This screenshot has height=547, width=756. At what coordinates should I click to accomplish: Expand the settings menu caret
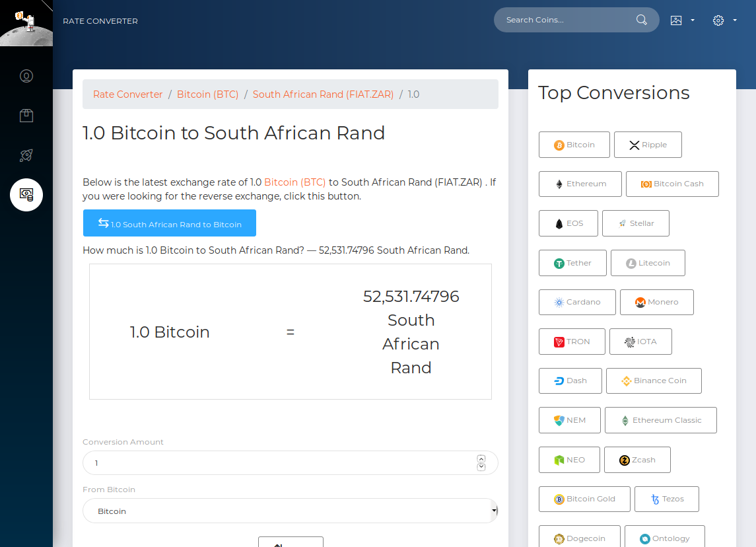tap(735, 20)
